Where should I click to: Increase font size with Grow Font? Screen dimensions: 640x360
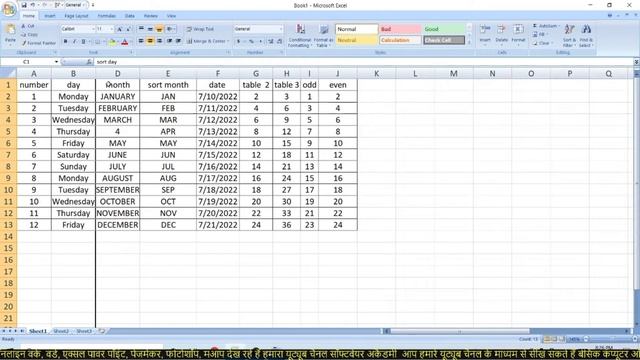point(120,29)
